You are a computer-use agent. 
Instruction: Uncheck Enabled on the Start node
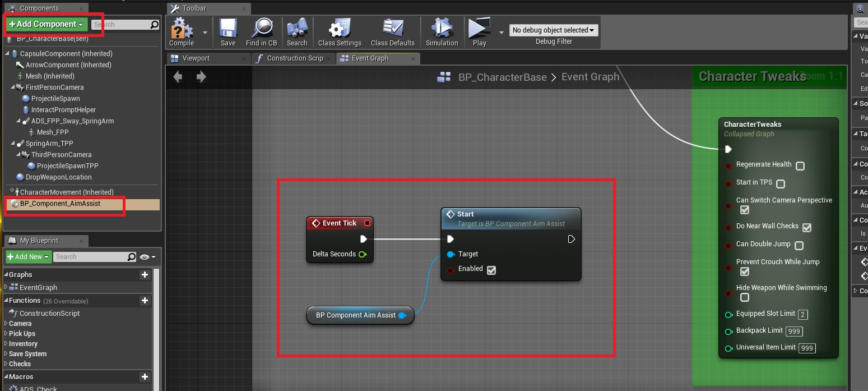[491, 270]
